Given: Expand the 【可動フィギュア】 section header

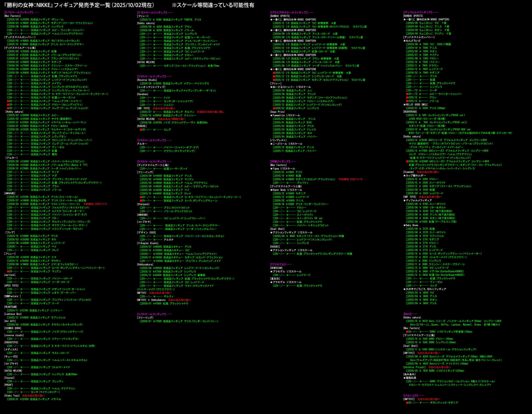Looking at the screenshot, I should click(x=280, y=161).
